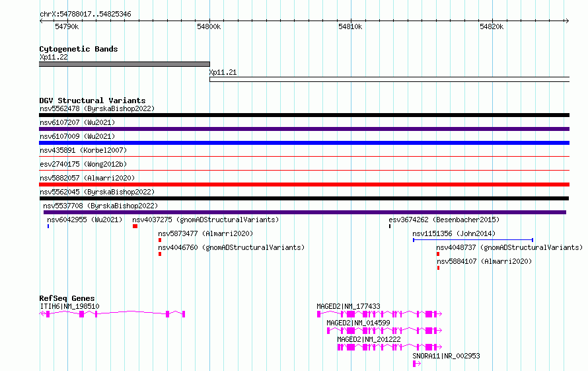588x371 pixels.
Task: Click the 54800k ruler label
Action: [209, 26]
